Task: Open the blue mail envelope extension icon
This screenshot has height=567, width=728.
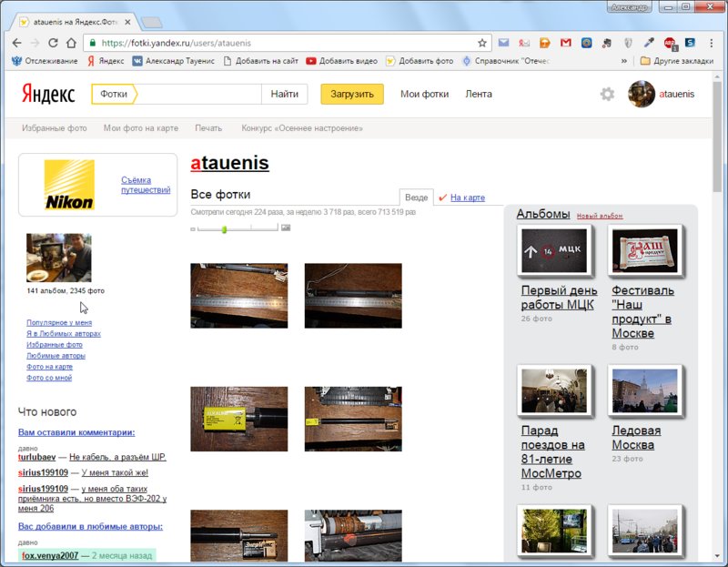Action: point(503,43)
